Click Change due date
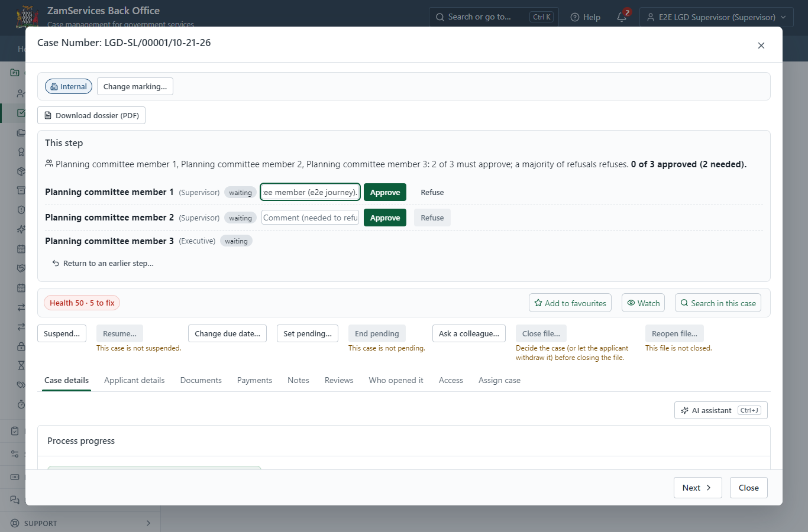The image size is (808, 532). (228, 333)
